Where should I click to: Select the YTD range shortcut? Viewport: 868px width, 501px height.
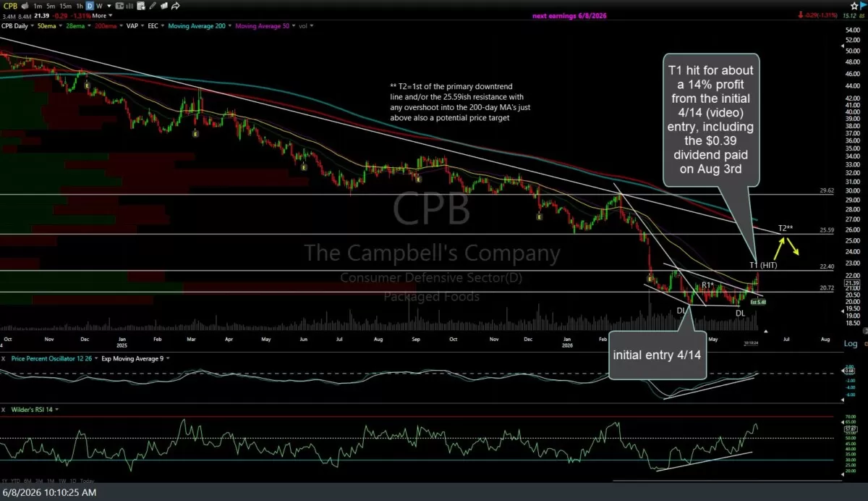[15, 481]
